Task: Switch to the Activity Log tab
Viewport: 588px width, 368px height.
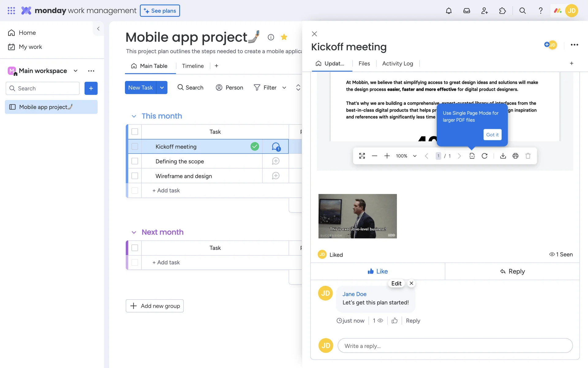Action: tap(398, 63)
